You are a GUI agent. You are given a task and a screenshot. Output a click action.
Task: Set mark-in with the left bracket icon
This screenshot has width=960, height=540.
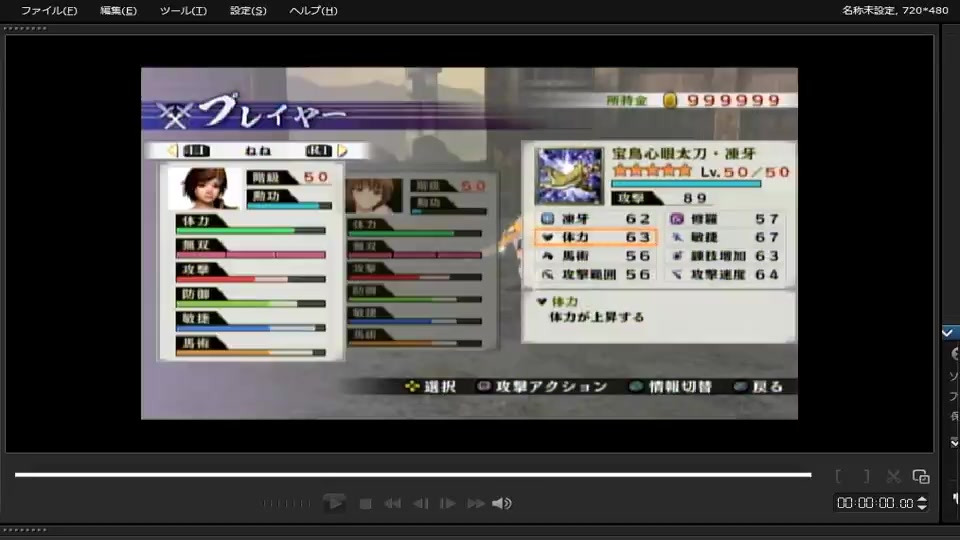coord(838,476)
